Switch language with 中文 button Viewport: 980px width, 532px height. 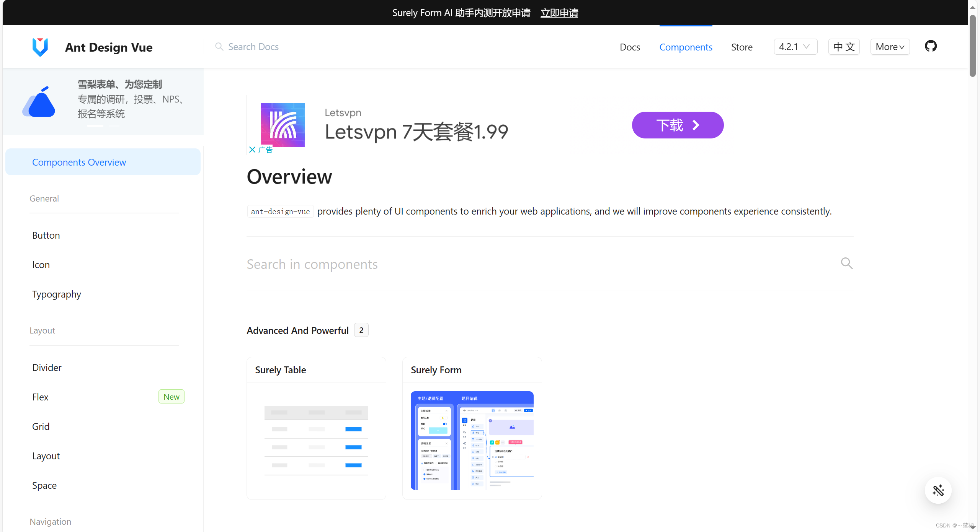(844, 47)
